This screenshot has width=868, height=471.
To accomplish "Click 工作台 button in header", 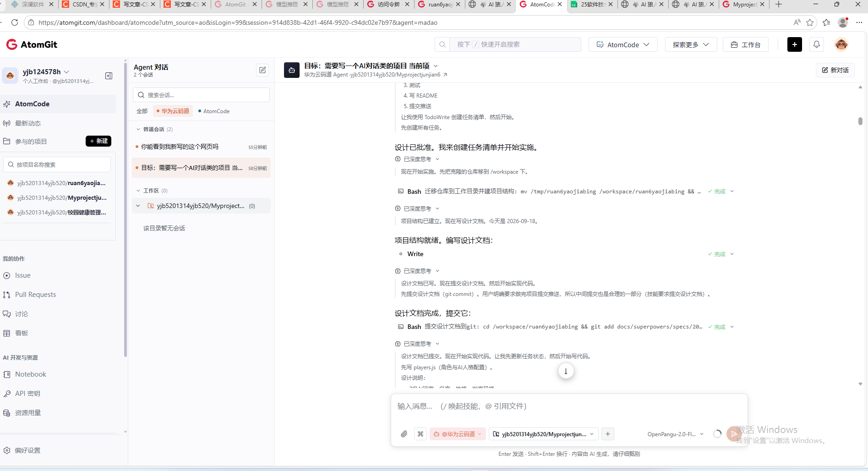I will (746, 44).
